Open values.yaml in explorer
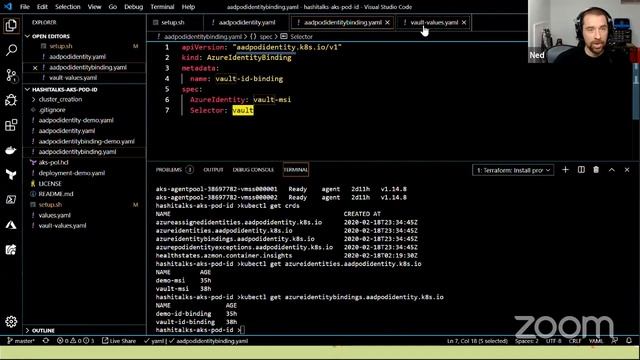The image size is (640, 360). [54, 215]
